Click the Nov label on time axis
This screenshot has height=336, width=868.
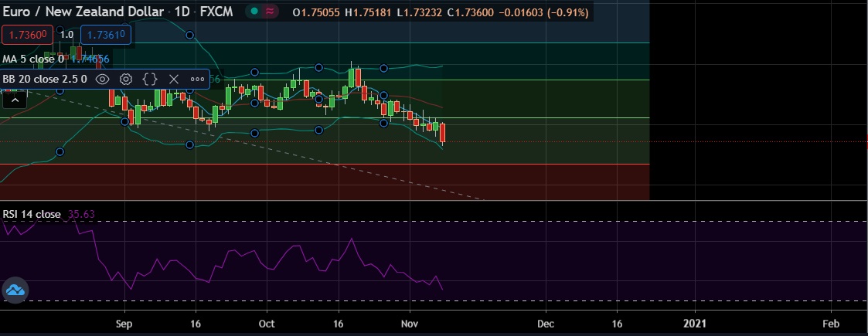tap(409, 324)
